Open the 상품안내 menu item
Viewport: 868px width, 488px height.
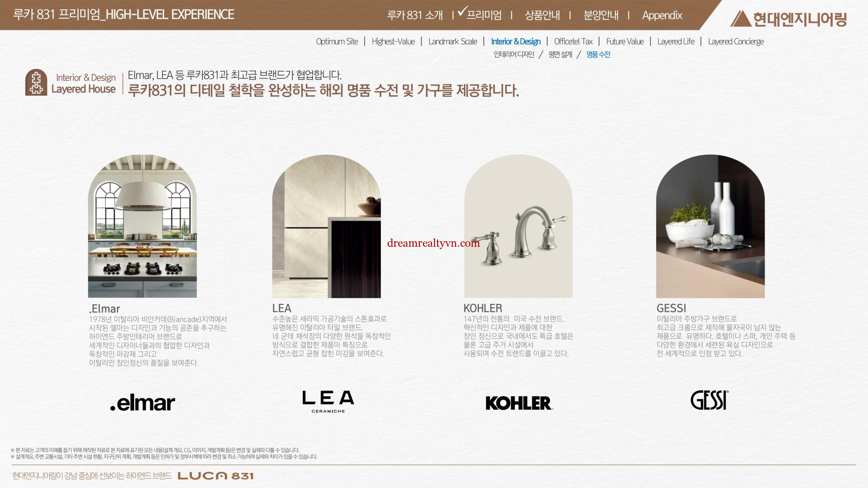click(x=542, y=15)
